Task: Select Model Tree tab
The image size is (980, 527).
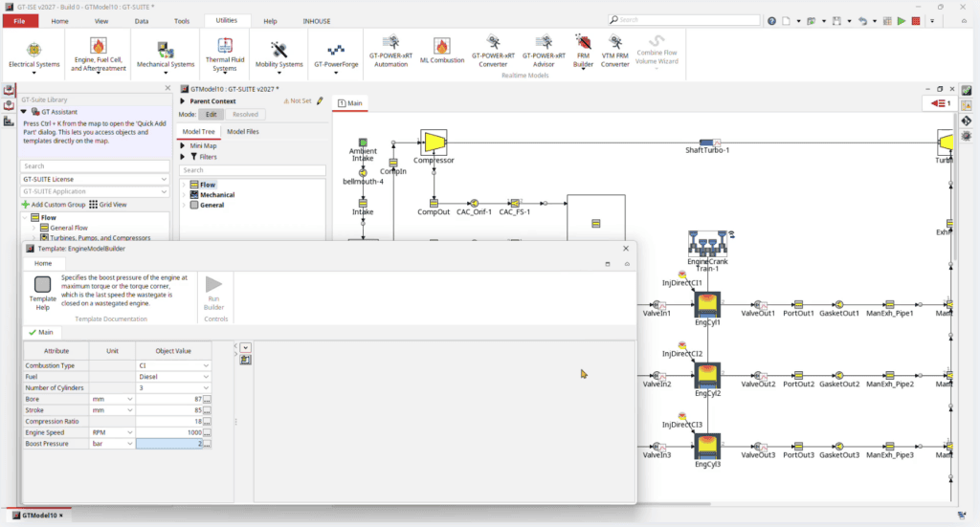Action: pyautogui.click(x=198, y=132)
